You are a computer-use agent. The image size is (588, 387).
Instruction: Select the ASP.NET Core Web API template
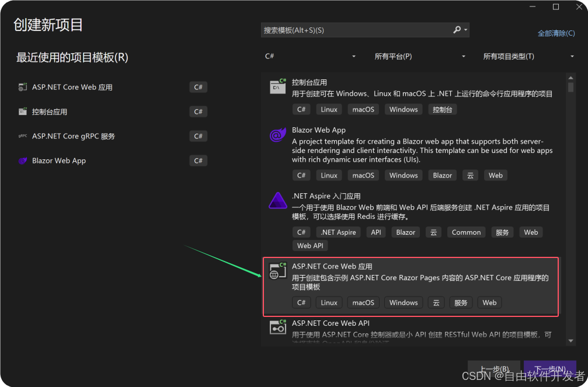coord(330,323)
